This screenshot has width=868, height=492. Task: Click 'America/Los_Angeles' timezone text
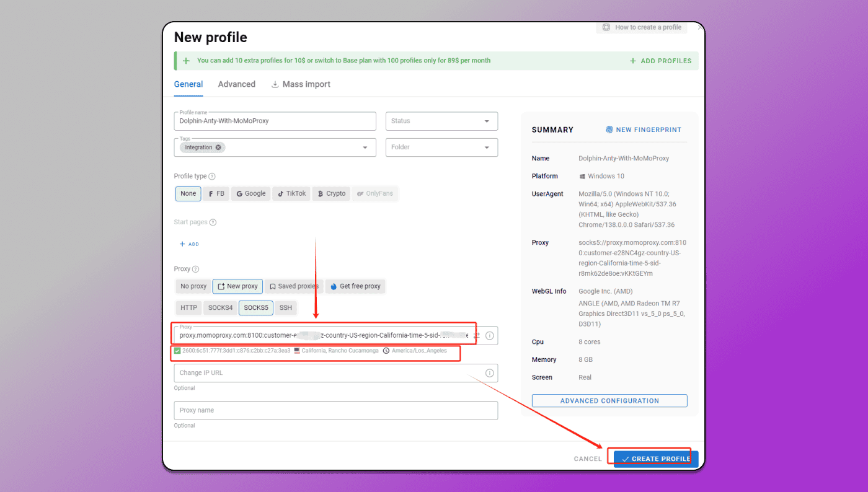419,351
